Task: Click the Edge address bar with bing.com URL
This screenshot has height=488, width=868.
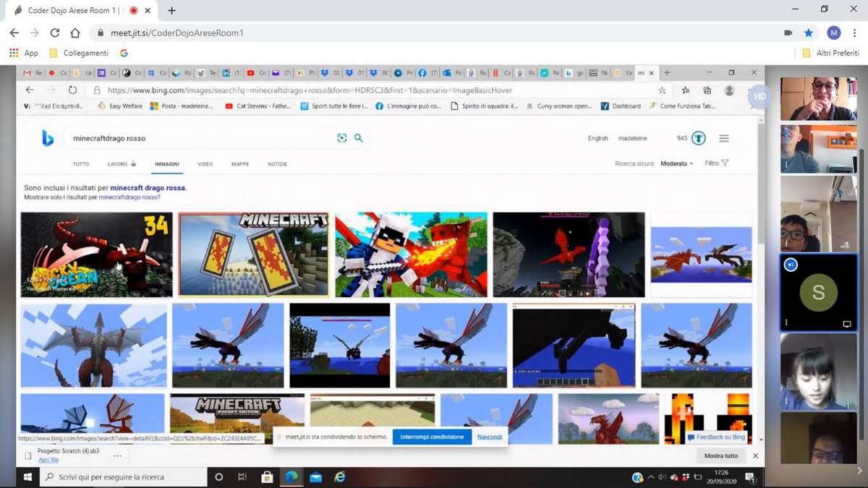Action: (x=373, y=90)
